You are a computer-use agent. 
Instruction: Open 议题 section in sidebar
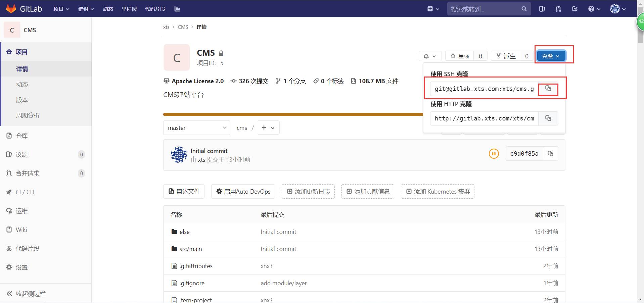click(x=46, y=154)
